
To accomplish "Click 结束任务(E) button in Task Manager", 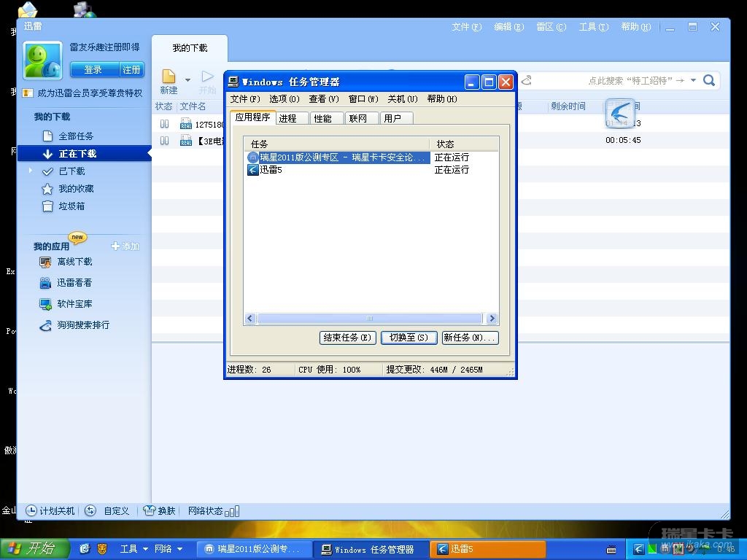I will click(x=348, y=338).
